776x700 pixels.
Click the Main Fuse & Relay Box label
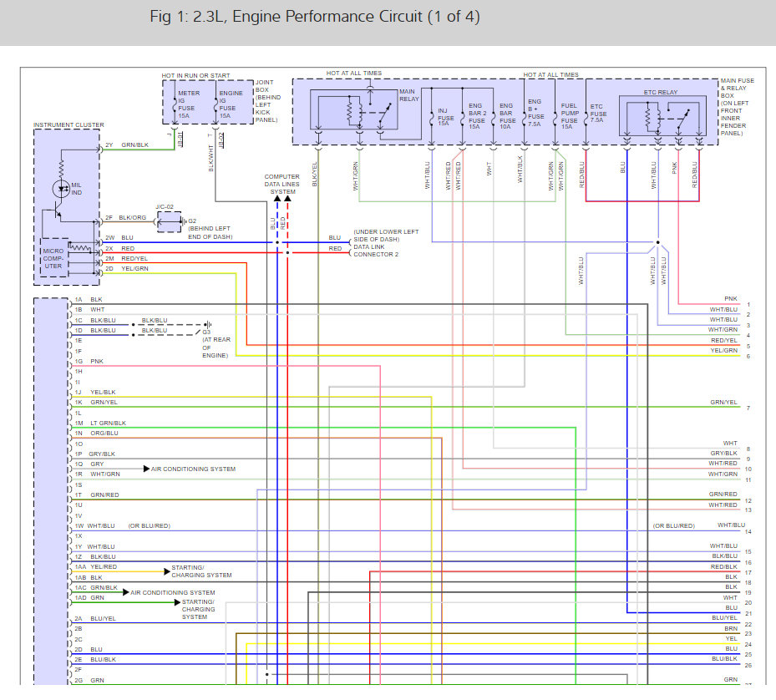pos(737,107)
